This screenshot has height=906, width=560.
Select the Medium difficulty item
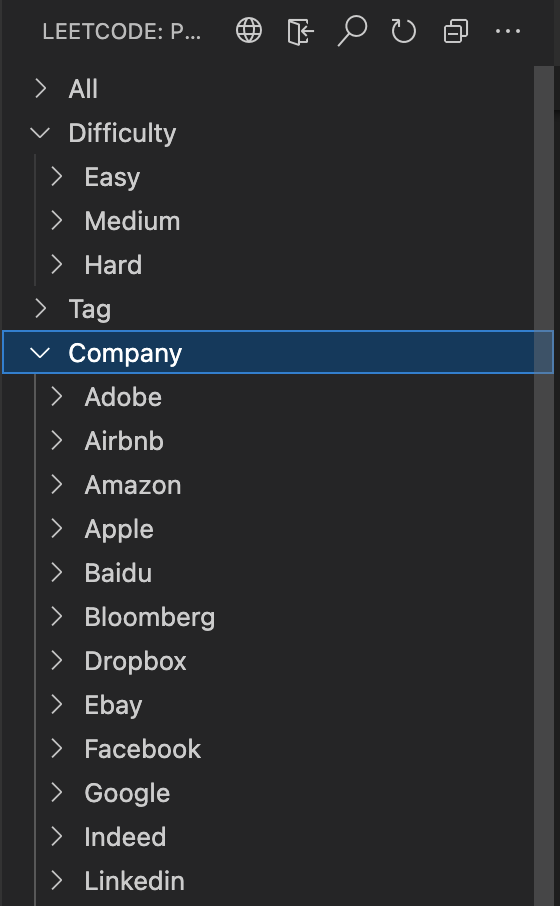pyautogui.click(x=132, y=221)
